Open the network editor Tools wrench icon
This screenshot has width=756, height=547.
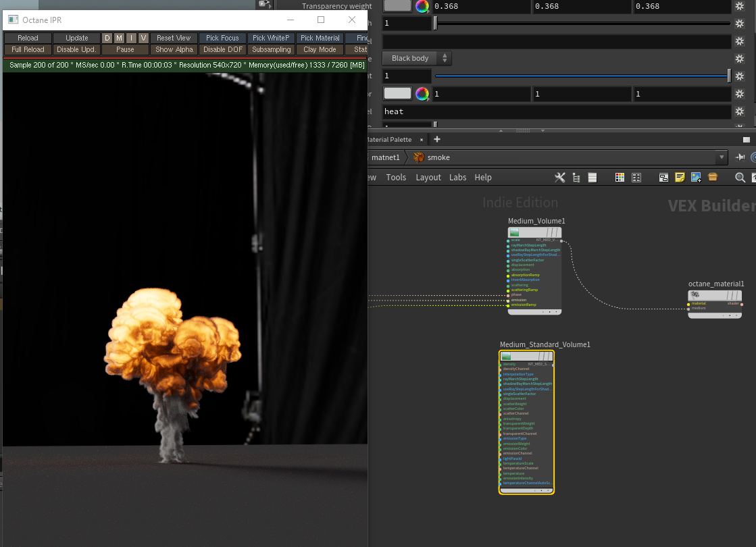pyautogui.click(x=559, y=178)
